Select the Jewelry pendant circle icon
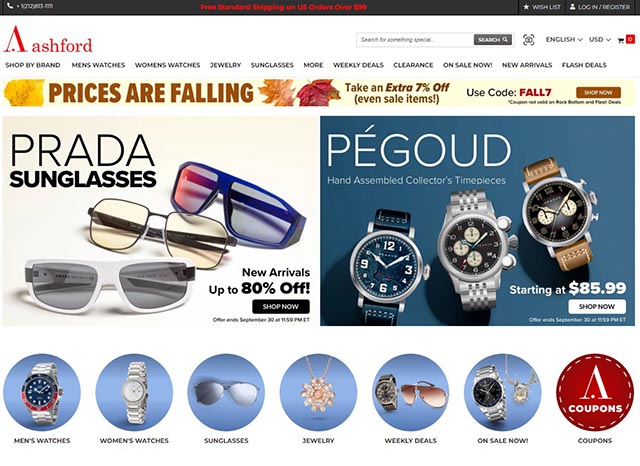The width and height of the screenshot is (640, 466). (318, 392)
